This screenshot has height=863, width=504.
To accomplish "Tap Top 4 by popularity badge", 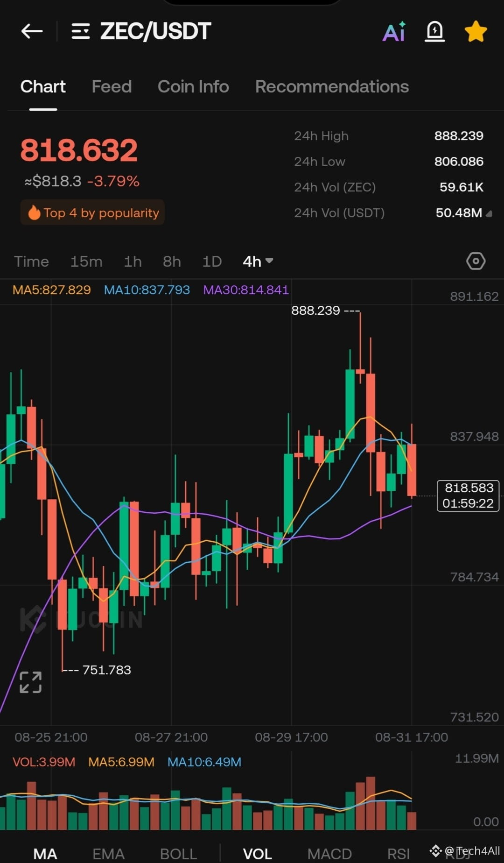I will [x=92, y=212].
